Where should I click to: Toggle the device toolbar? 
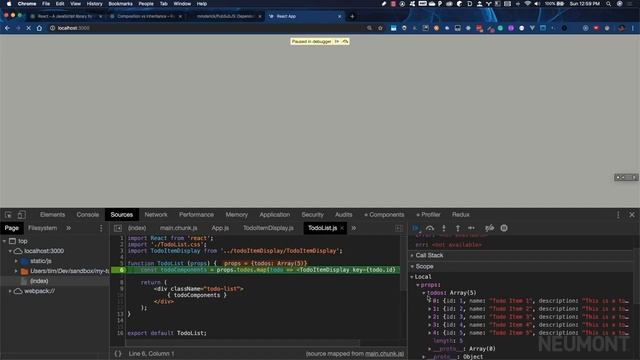click(x=21, y=215)
